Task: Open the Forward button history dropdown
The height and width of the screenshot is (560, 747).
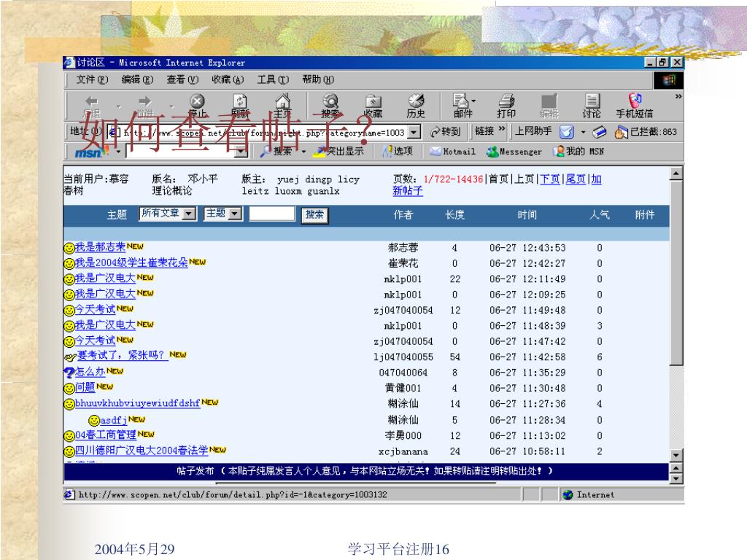Action: 172,106
